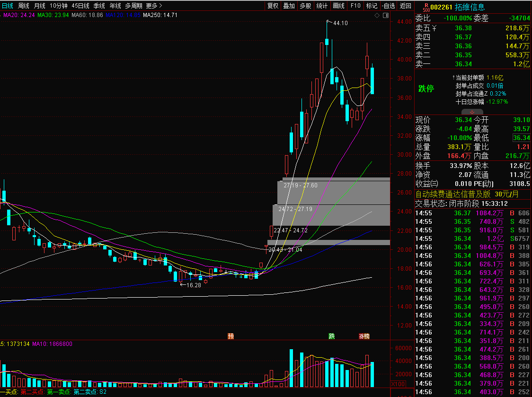Click the 22.47 - 24.72 gap zone label
The height and width of the screenshot is (397, 532).
[x=291, y=230]
